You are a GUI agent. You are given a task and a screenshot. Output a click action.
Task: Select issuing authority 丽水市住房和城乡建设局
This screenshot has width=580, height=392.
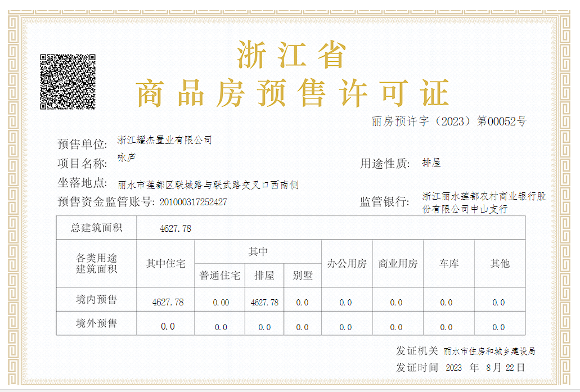[x=489, y=352]
